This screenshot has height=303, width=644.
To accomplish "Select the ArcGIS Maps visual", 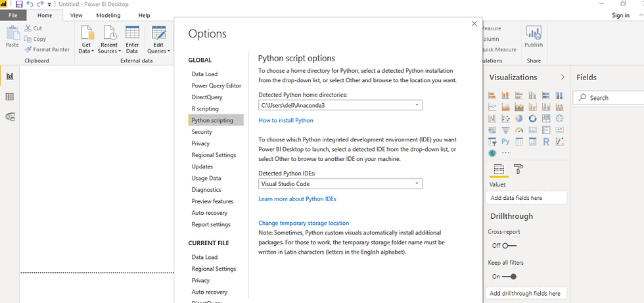I will [492, 153].
